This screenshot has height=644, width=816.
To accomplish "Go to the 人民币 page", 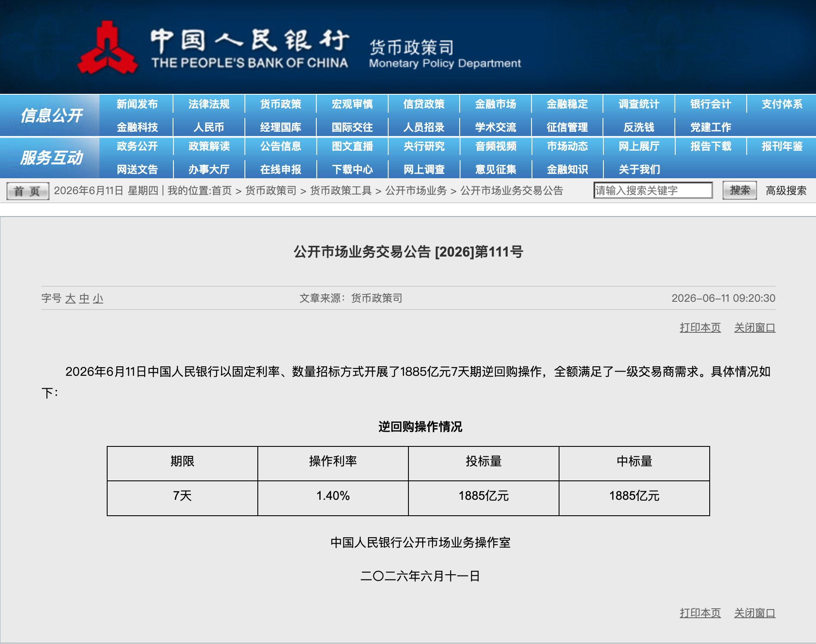I will [x=209, y=127].
